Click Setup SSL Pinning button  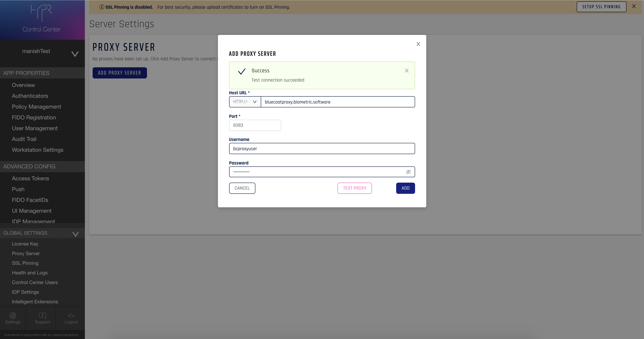[601, 7]
